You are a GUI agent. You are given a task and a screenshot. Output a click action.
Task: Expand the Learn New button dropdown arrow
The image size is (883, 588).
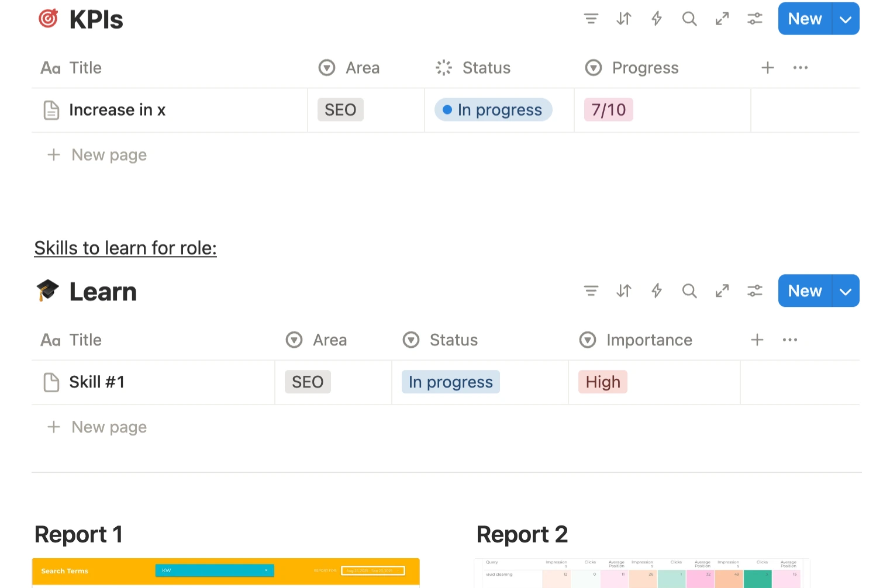[846, 290]
